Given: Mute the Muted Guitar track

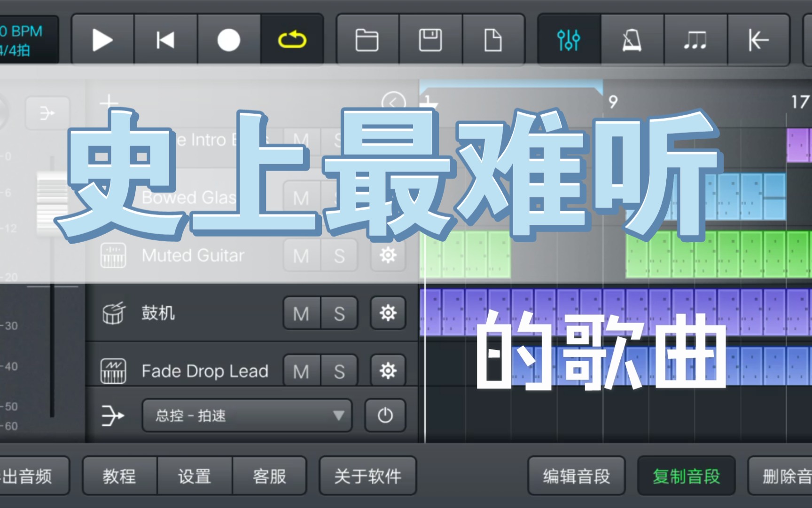Looking at the screenshot, I should point(301,255).
